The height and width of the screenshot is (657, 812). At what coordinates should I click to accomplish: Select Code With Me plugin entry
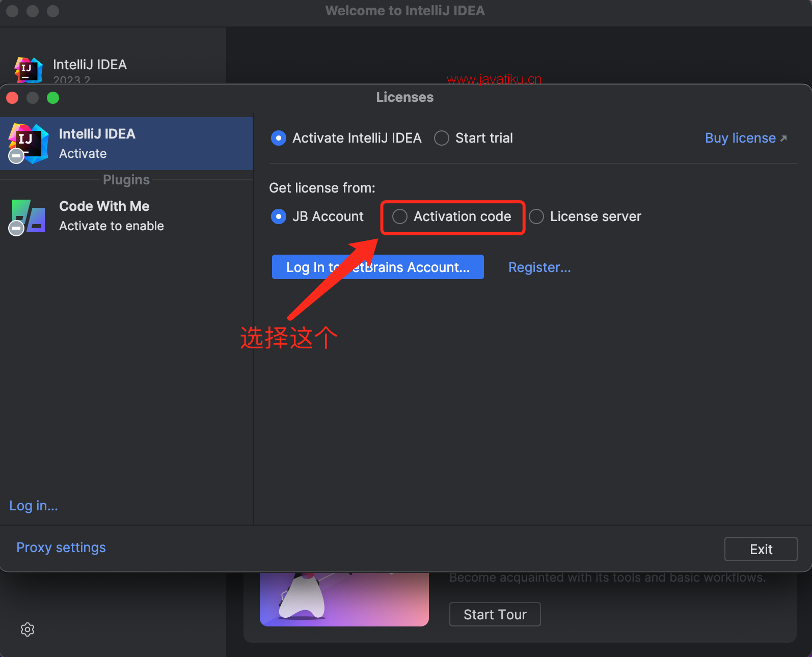[x=126, y=216]
